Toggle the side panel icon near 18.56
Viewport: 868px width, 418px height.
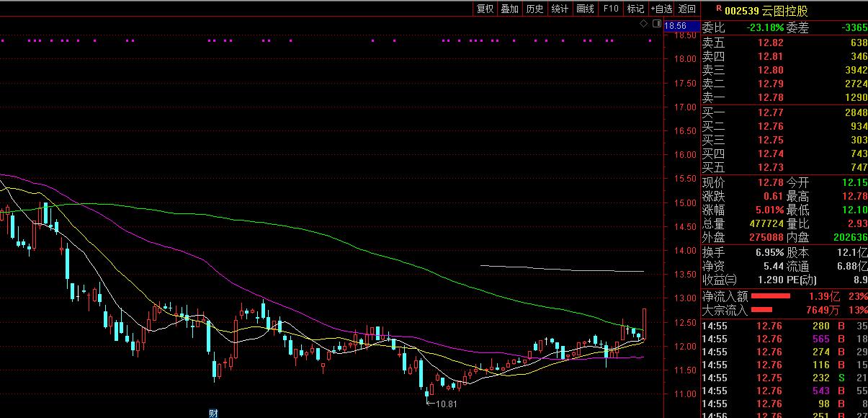[656, 24]
